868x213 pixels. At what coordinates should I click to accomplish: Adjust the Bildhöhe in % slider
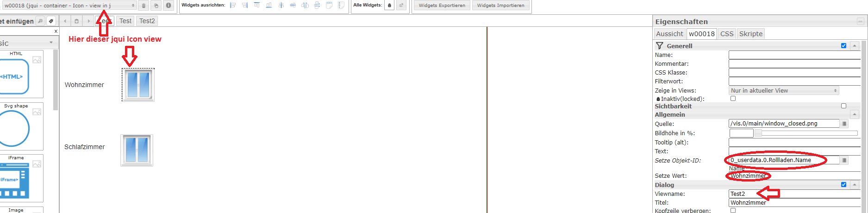tap(806, 133)
